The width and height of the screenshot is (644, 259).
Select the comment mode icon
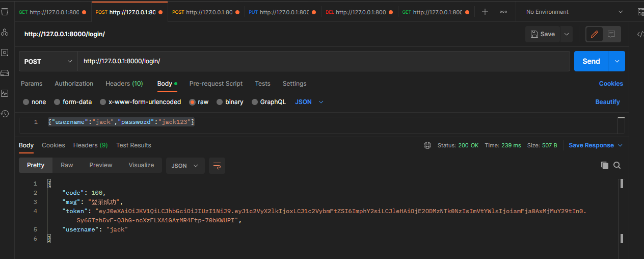pos(611,34)
